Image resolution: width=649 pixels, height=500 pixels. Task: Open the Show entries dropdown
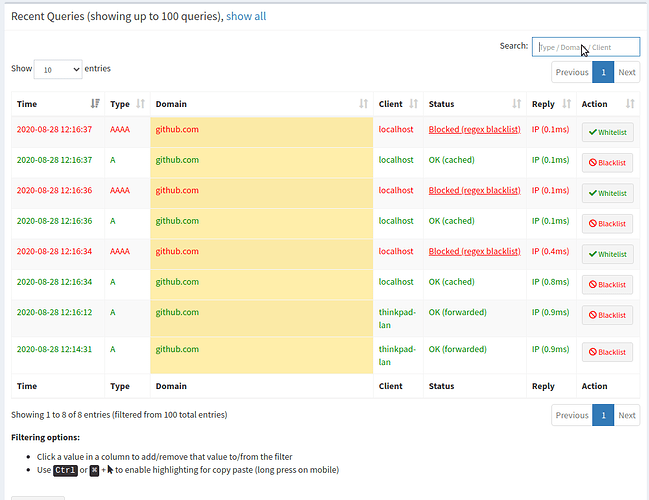58,69
